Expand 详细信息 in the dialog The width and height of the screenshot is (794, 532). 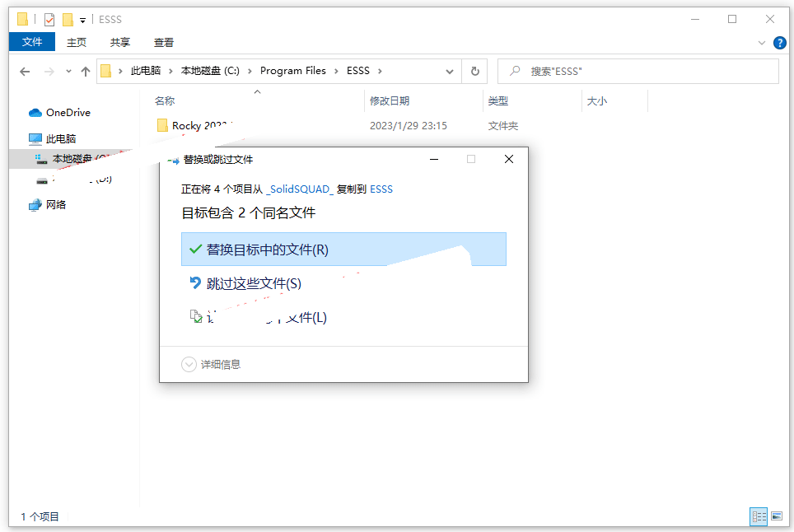[x=211, y=365]
